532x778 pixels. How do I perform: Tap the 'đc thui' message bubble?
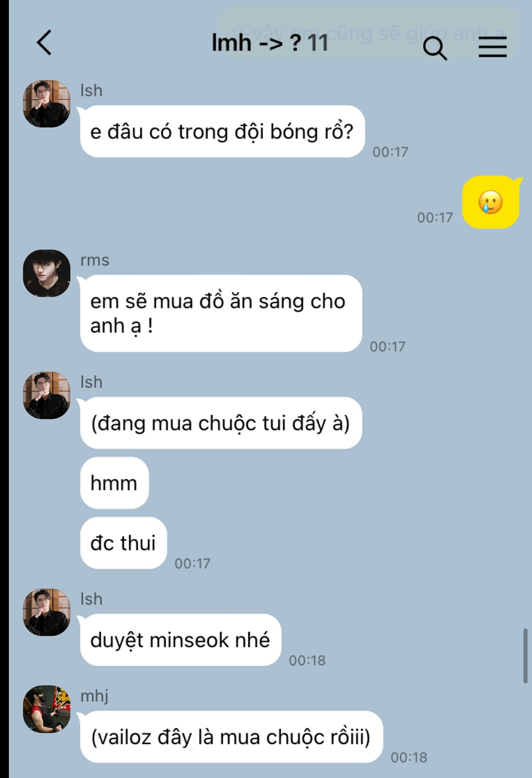pyautogui.click(x=123, y=543)
